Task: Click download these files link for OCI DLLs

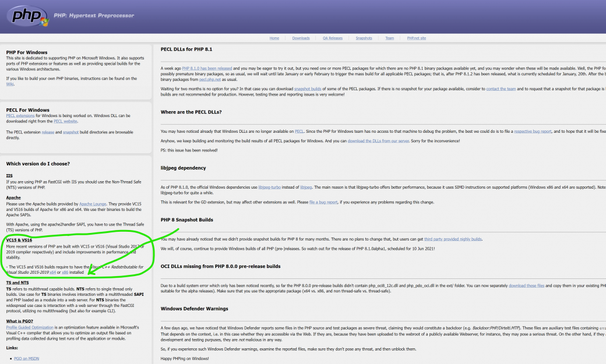Action: tap(526, 285)
